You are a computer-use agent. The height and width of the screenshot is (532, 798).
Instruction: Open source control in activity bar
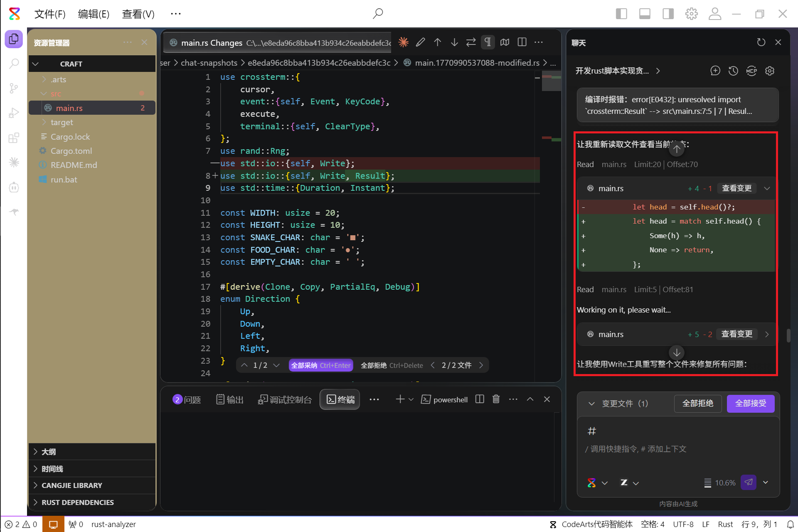point(14,88)
